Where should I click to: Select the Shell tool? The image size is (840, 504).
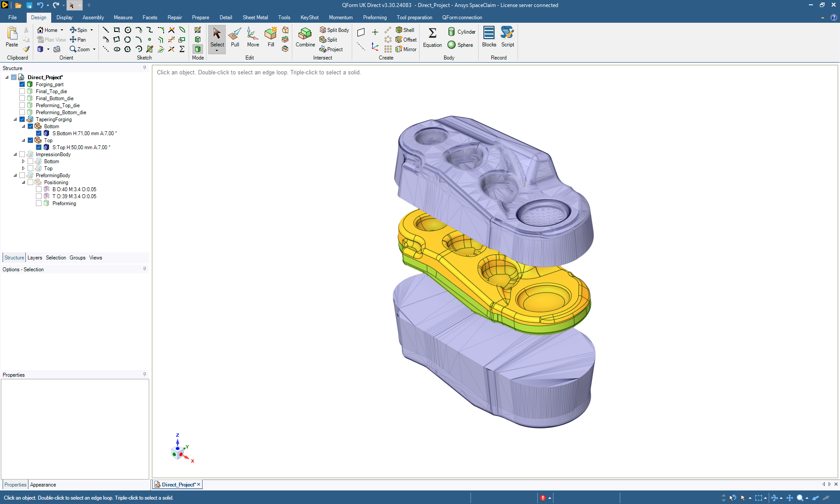(x=405, y=30)
